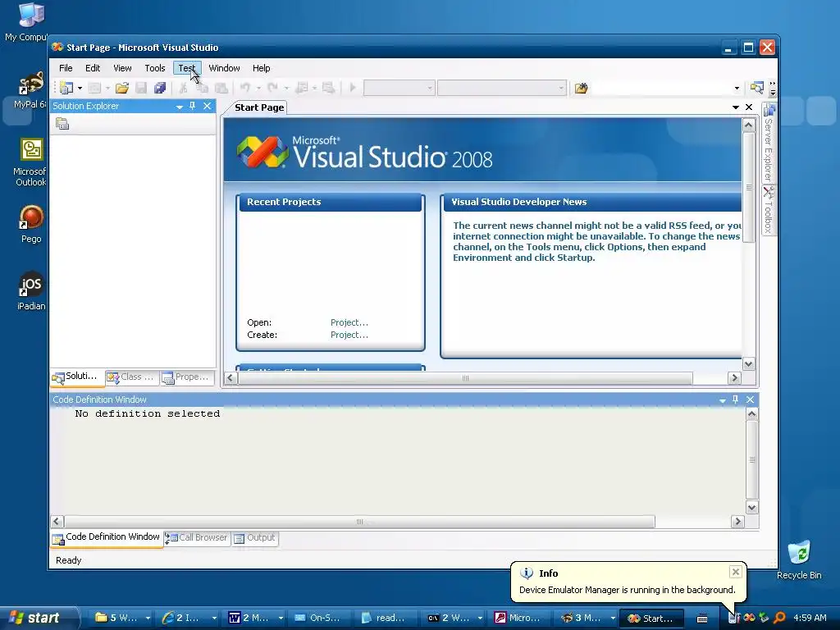Click Start Page vertical scrollbar thumb
Image resolution: width=840 pixels, height=630 pixels.
coord(748,188)
